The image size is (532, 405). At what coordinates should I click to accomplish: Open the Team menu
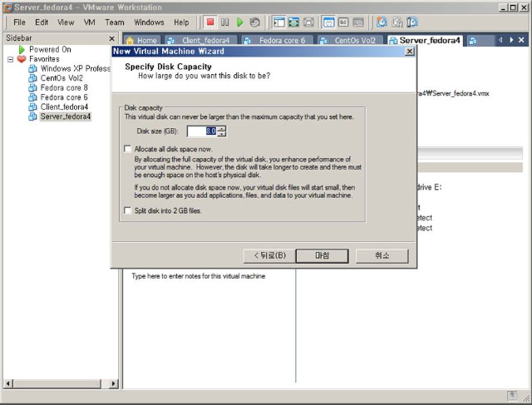click(x=115, y=22)
